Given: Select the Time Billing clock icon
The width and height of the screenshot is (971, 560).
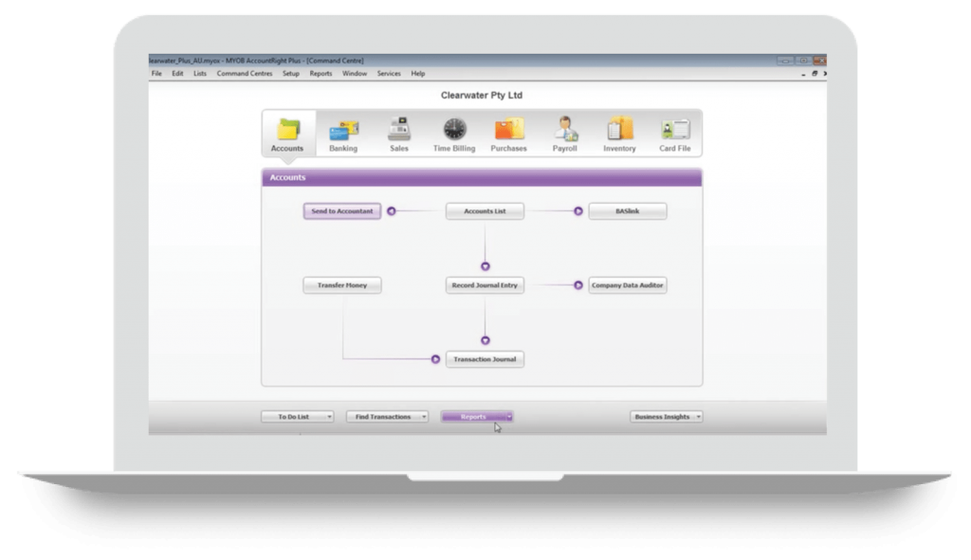Looking at the screenshot, I should click(x=454, y=129).
